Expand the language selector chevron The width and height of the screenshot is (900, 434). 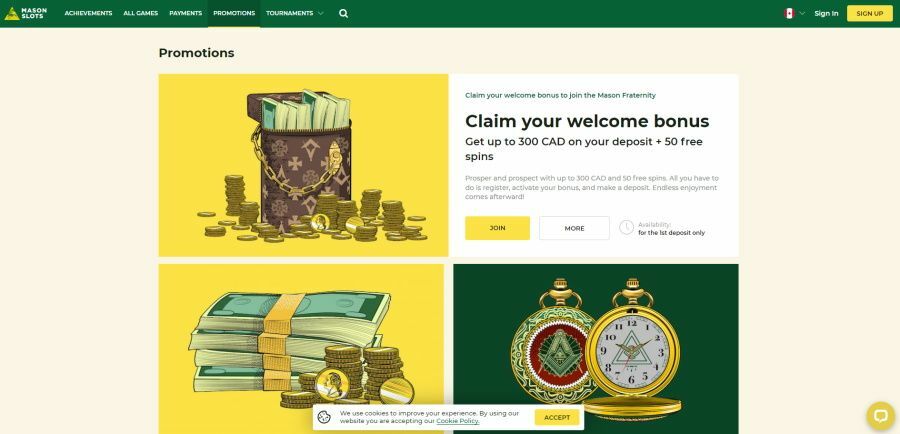pos(802,13)
